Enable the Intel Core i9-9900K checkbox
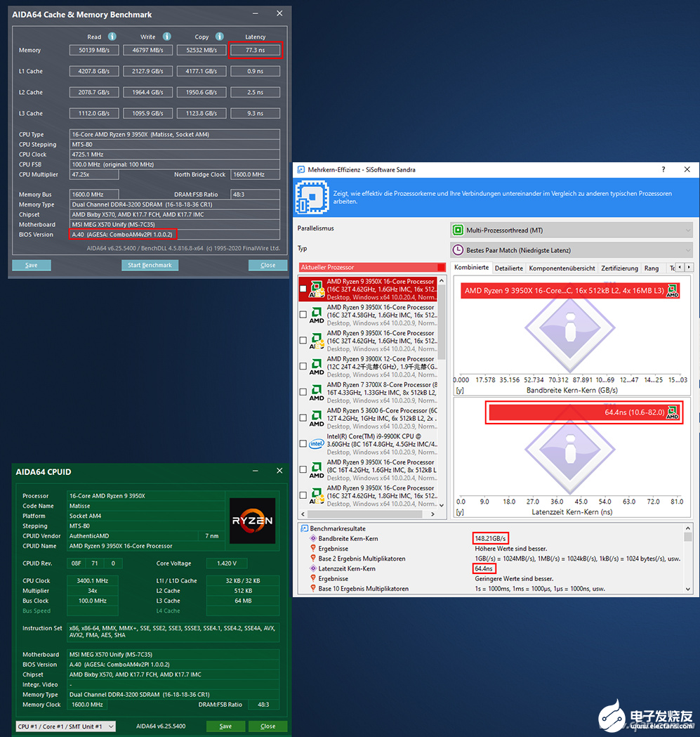Image resolution: width=700 pixels, height=737 pixels. [303, 444]
